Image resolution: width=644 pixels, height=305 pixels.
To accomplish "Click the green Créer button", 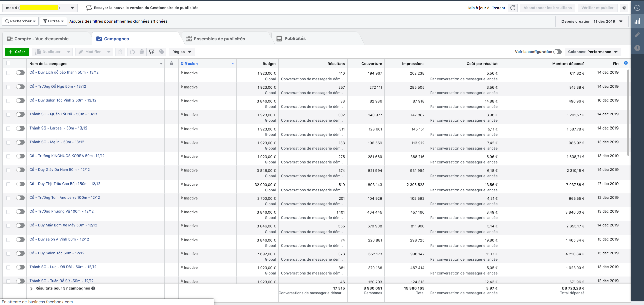I will (x=17, y=52).
